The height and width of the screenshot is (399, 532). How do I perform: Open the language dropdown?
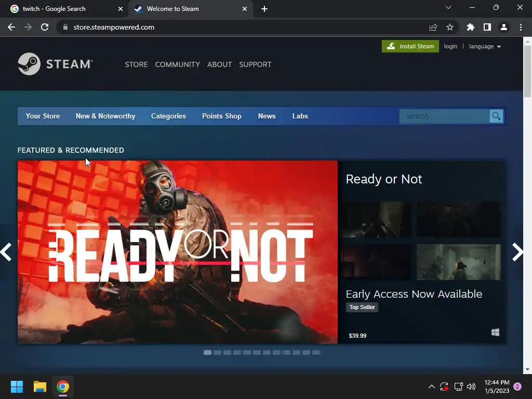coord(485,46)
